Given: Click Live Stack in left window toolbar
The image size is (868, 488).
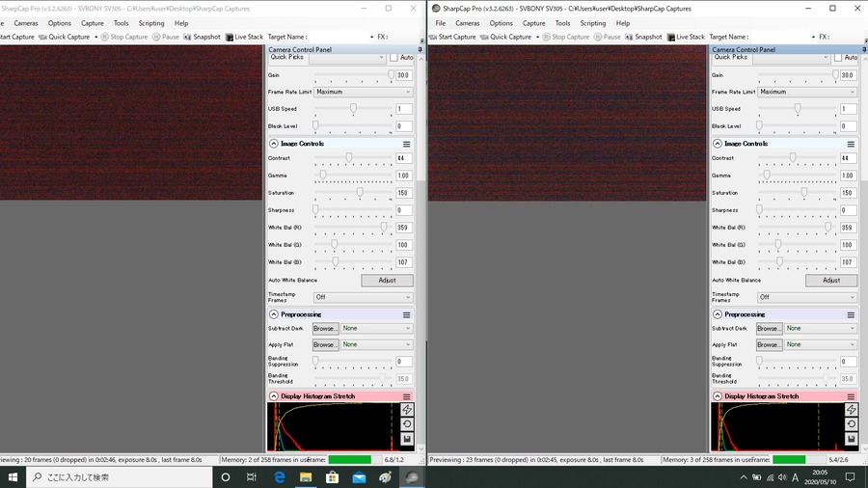Looking at the screenshot, I should tap(244, 37).
